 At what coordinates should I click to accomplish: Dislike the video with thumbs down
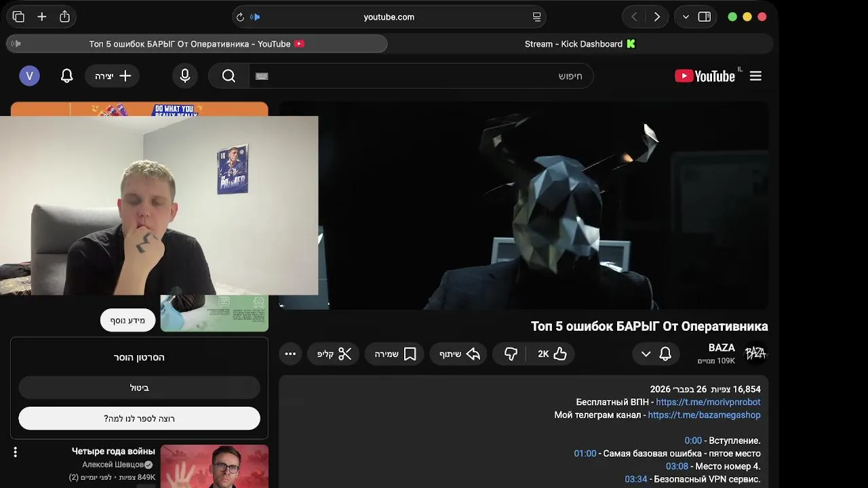511,354
